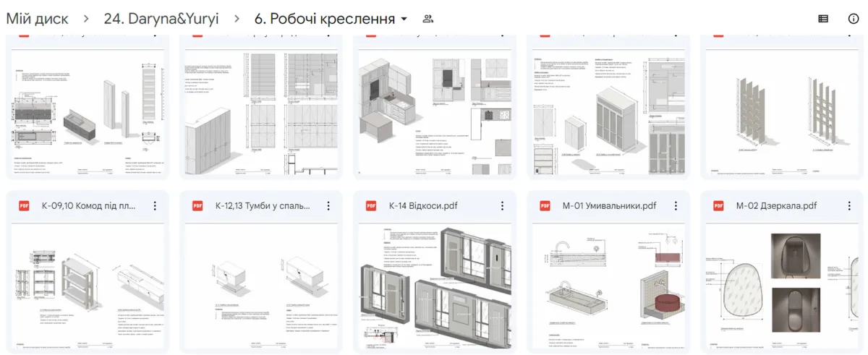Go to Мій диск in breadcrumb

coord(37,19)
